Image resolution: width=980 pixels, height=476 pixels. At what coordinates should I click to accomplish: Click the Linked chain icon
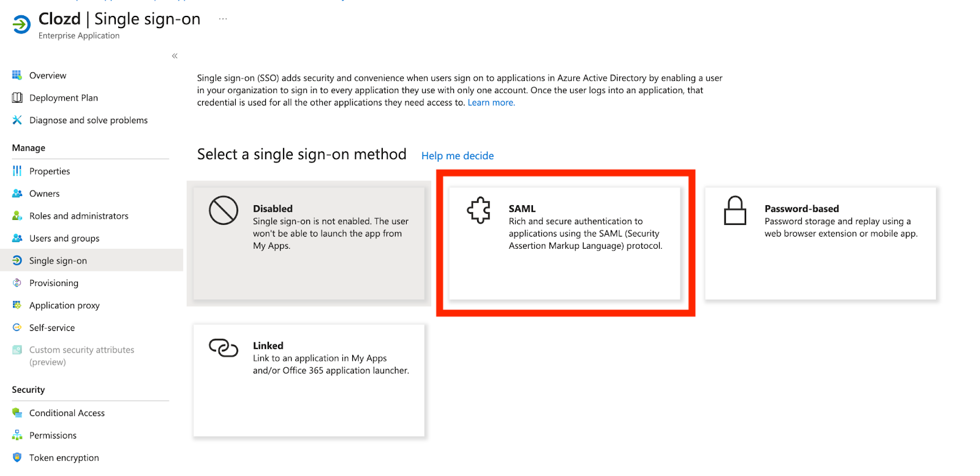coord(224,347)
